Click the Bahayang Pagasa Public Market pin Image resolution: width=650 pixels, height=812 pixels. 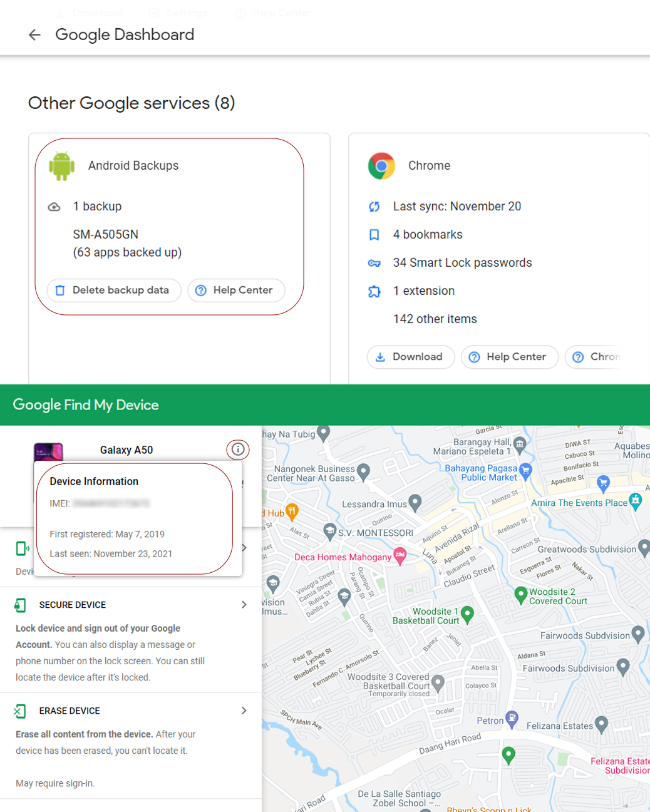tap(525, 471)
